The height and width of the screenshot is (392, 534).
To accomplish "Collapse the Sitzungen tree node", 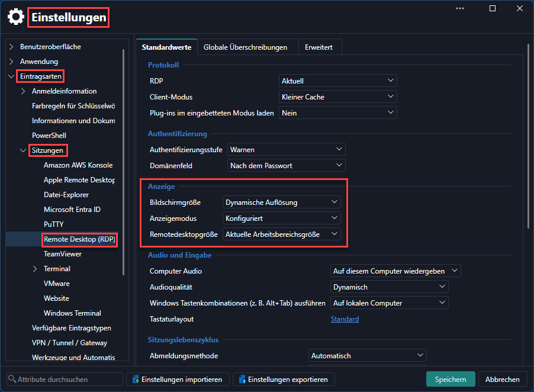I will tap(23, 150).
